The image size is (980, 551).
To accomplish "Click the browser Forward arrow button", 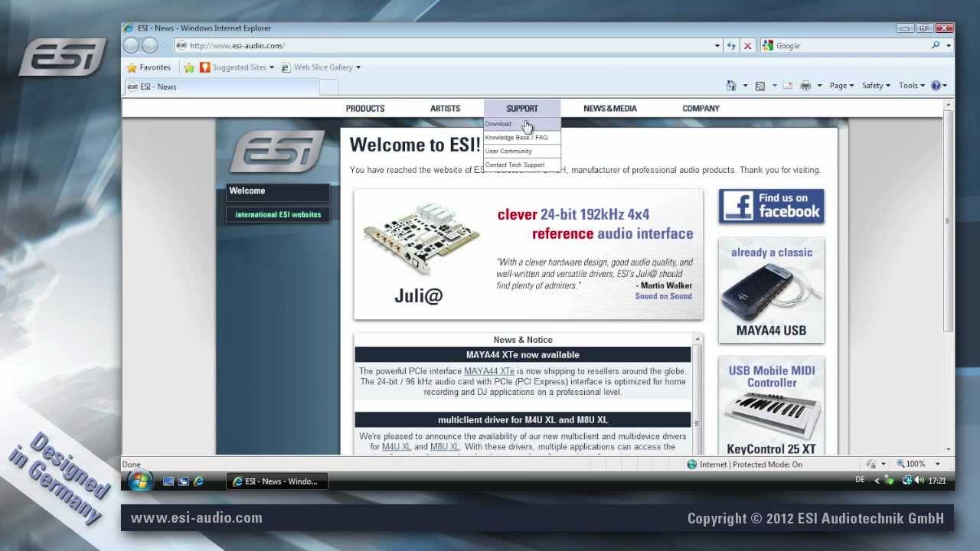I will [x=150, y=46].
